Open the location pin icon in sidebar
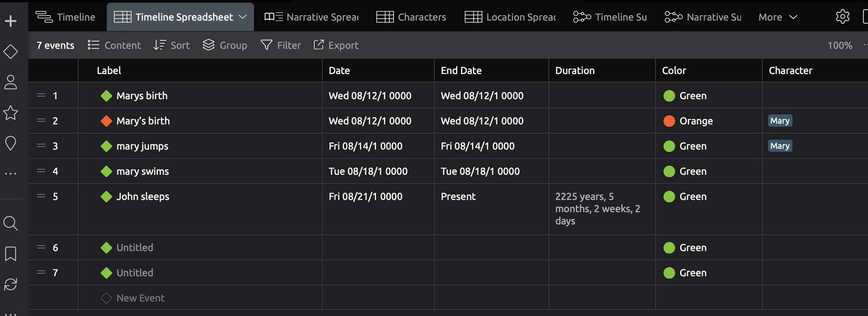This screenshot has width=868, height=316. pyautogui.click(x=11, y=143)
